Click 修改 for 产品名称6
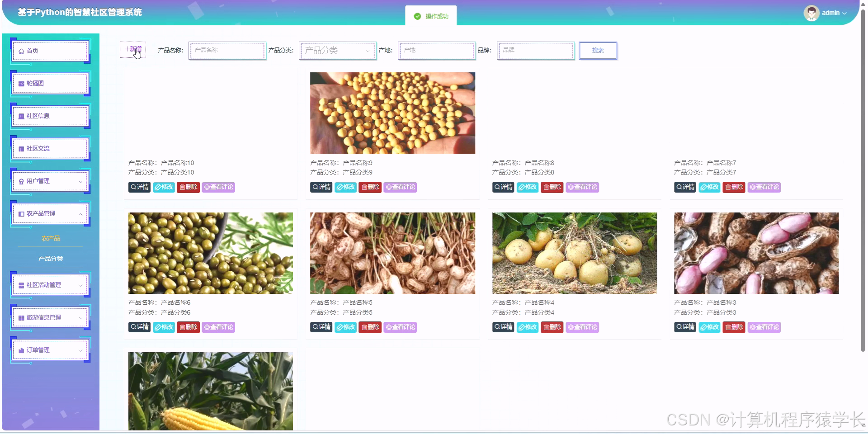Viewport: 868px width, 434px height. tap(164, 327)
